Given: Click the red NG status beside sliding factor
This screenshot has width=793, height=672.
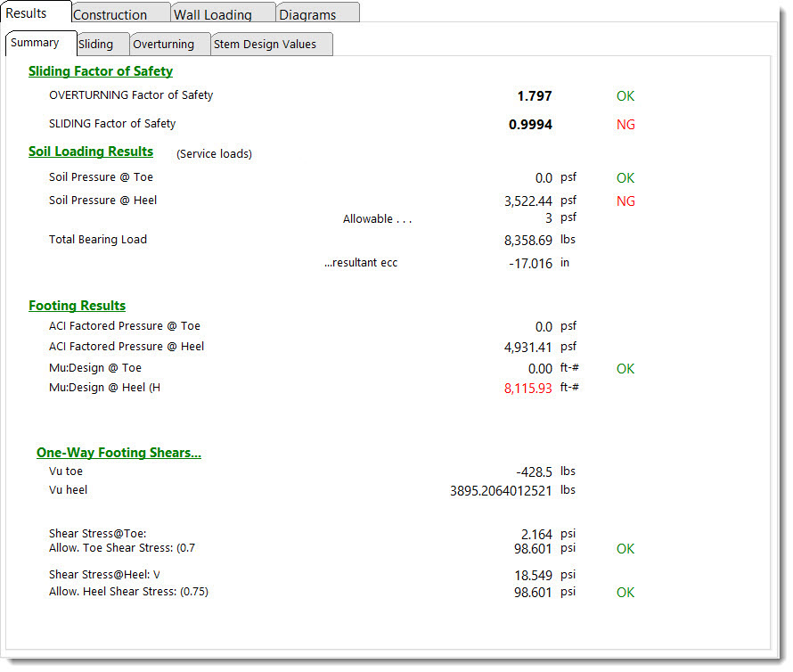Looking at the screenshot, I should (625, 125).
